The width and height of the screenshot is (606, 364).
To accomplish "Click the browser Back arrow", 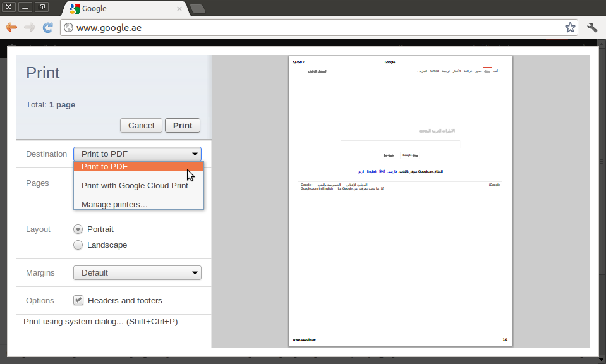I will (11, 27).
